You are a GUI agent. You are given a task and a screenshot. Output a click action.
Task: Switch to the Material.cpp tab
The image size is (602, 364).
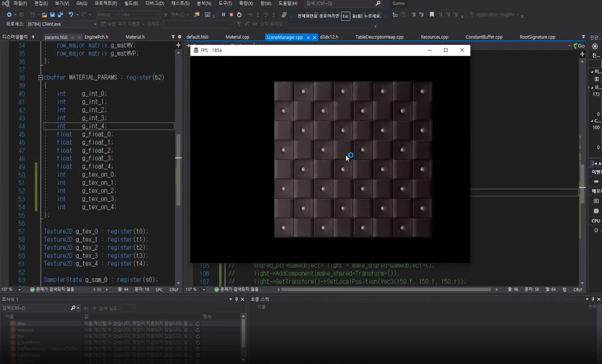237,37
